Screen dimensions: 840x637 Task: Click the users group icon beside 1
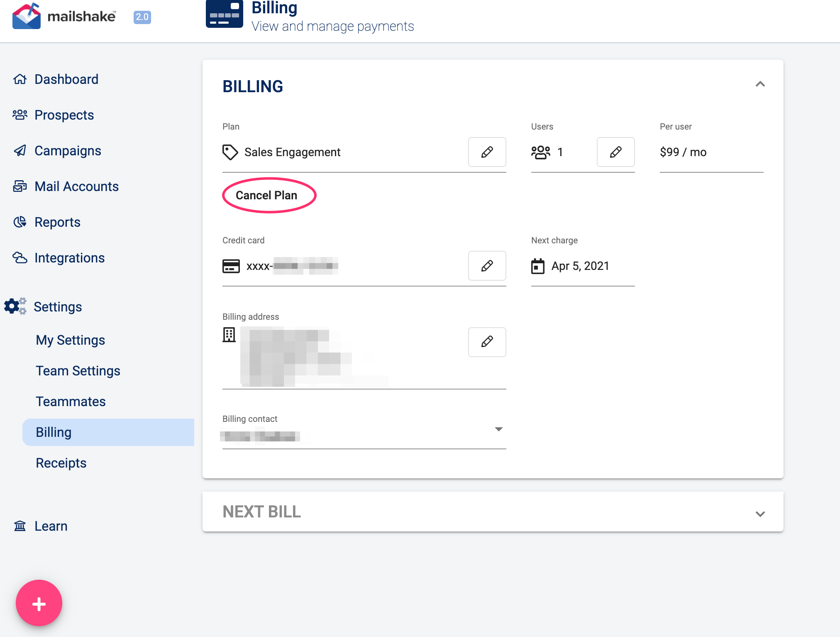(541, 152)
